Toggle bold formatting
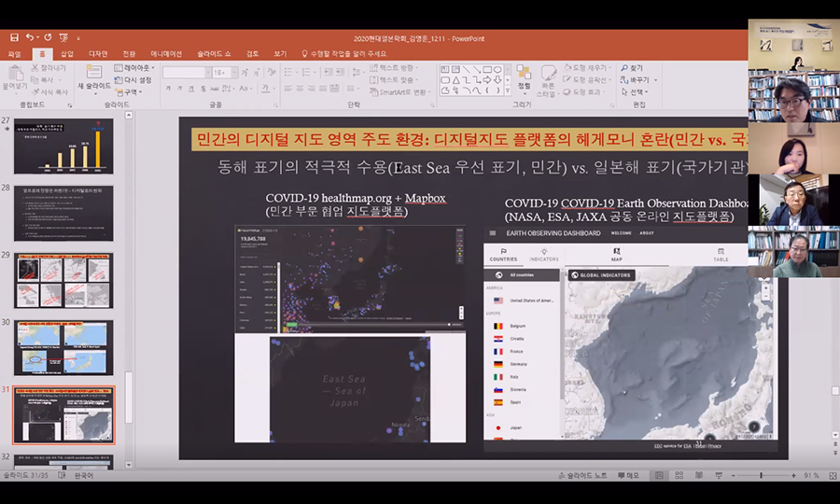The image size is (840, 504). pos(168,89)
